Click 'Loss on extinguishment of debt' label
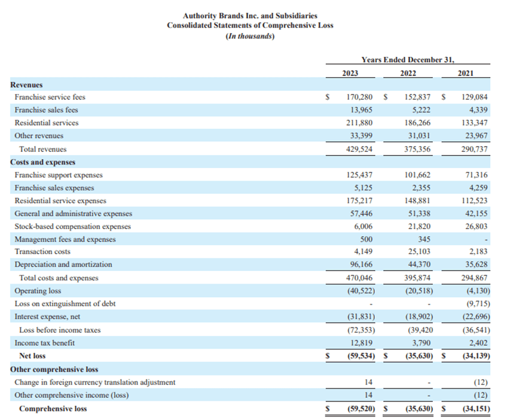The width and height of the screenshot is (510, 420). click(x=65, y=304)
